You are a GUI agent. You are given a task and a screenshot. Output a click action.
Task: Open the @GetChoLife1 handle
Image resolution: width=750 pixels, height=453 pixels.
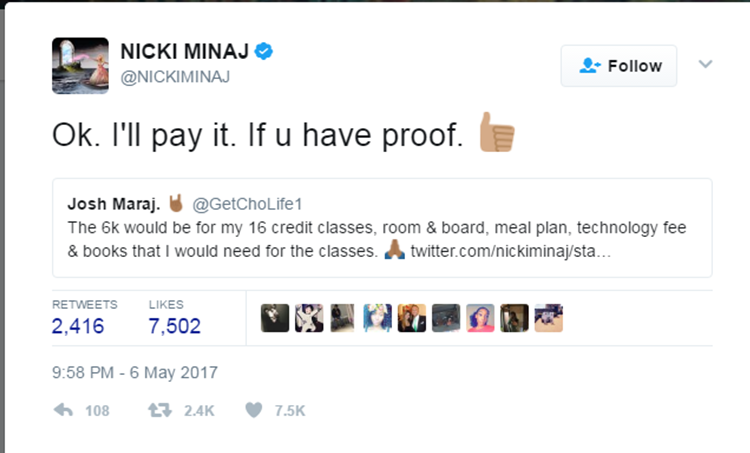[x=247, y=204]
